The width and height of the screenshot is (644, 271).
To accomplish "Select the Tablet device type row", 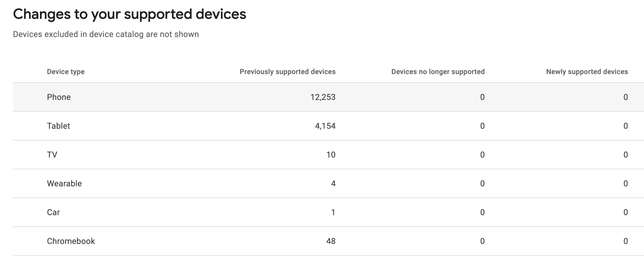I will click(328, 126).
